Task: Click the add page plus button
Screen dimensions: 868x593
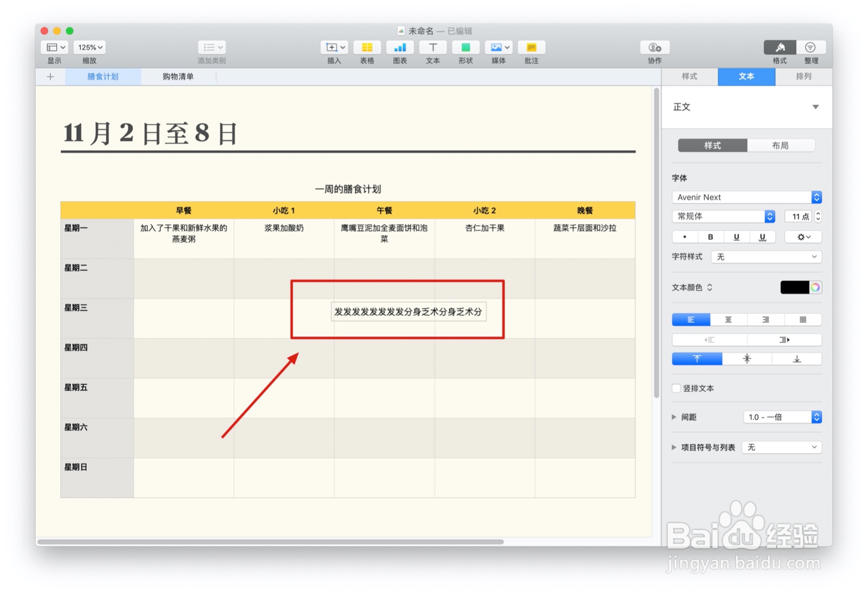Action: pyautogui.click(x=50, y=76)
